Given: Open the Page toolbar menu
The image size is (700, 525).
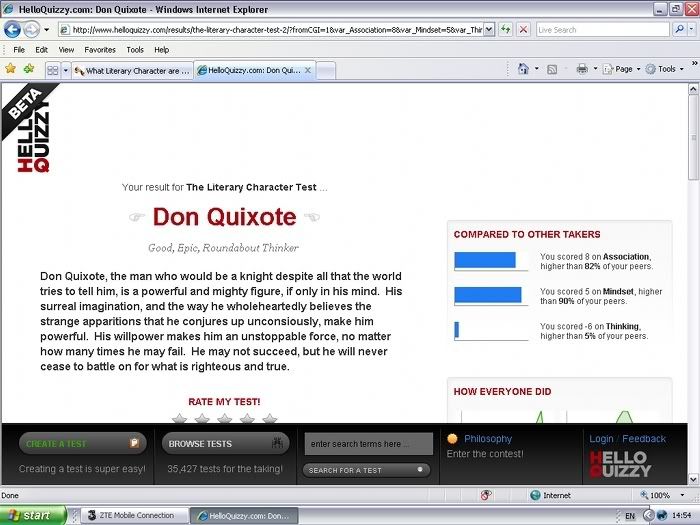Looking at the screenshot, I should pos(621,69).
